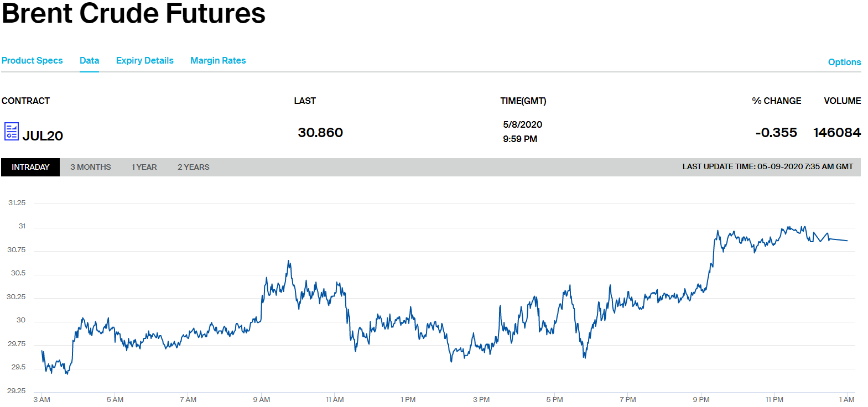Click the 5 AM x-axis label
Image resolution: width=868 pixels, height=407 pixels.
coord(115,399)
